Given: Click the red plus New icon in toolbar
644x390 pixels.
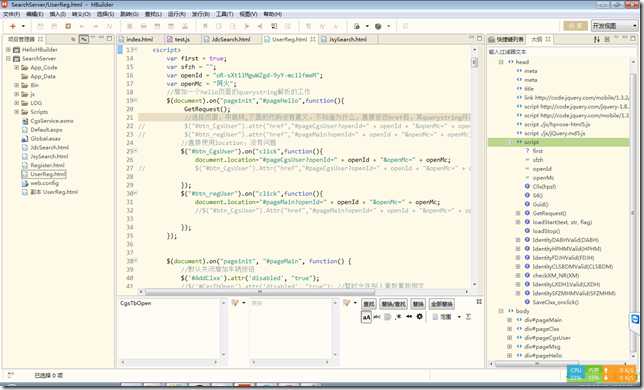Looking at the screenshot, I should click(x=13, y=26).
